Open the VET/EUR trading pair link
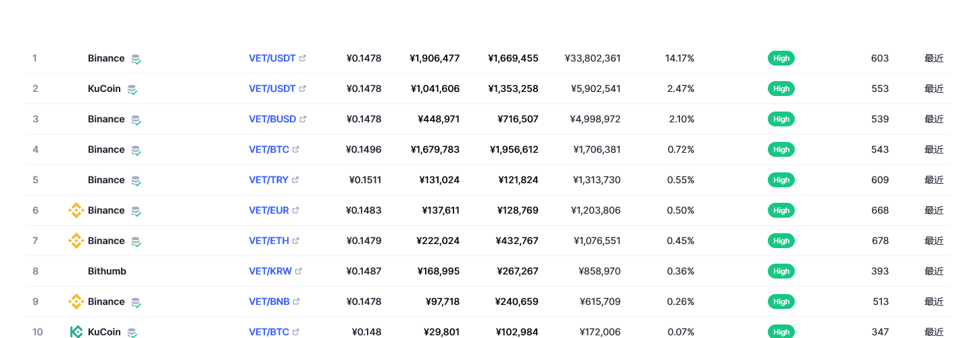980x338 pixels. click(269, 210)
